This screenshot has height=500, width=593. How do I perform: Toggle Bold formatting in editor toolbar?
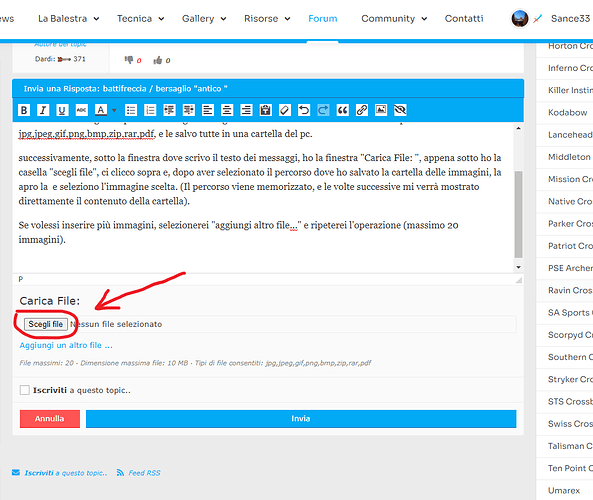pos(24,110)
